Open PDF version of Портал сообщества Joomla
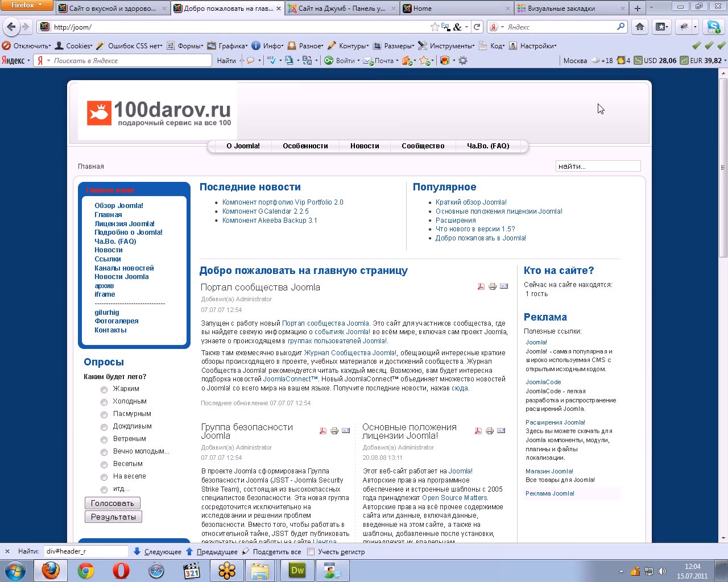 coord(481,286)
